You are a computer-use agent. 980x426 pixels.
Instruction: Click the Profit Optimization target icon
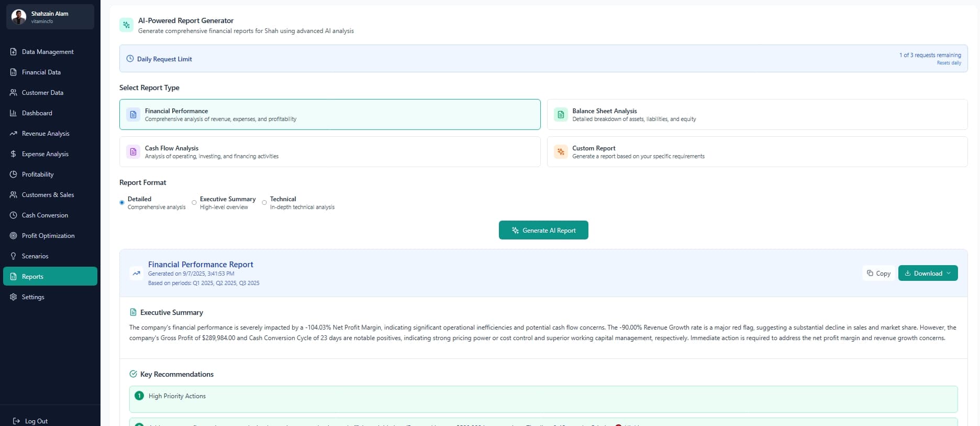coord(14,236)
